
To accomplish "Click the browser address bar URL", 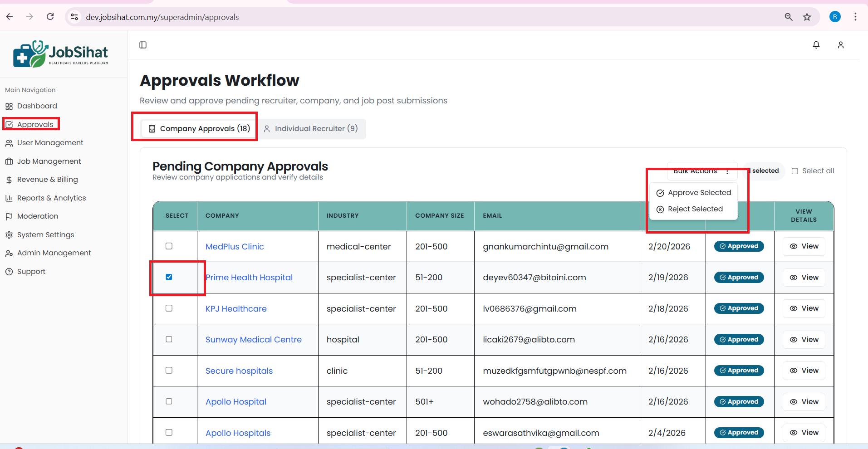I will click(162, 17).
